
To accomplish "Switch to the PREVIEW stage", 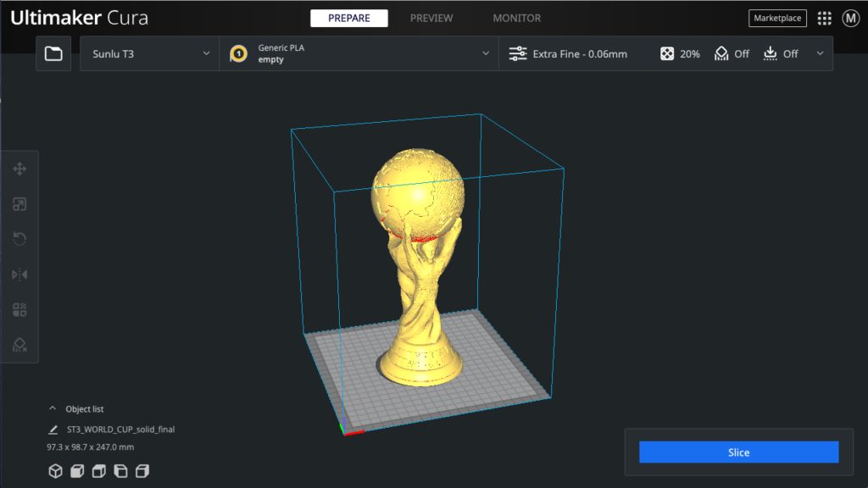I will [x=431, y=19].
